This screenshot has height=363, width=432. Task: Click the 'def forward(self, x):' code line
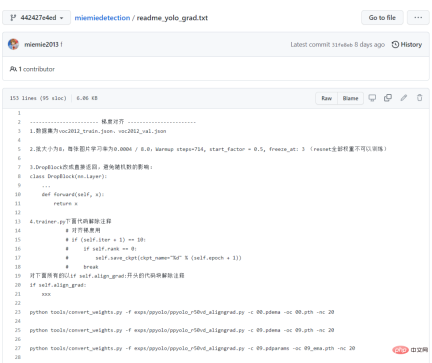[73, 194]
